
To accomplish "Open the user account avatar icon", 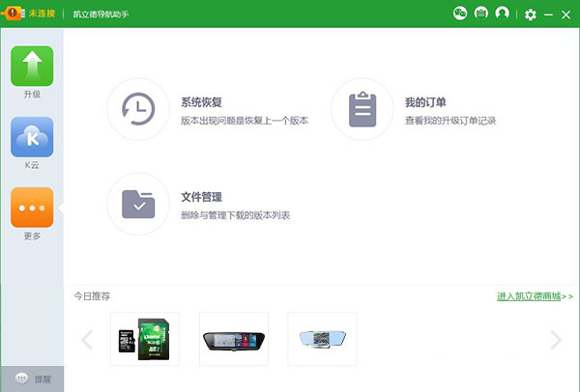I will pos(503,14).
